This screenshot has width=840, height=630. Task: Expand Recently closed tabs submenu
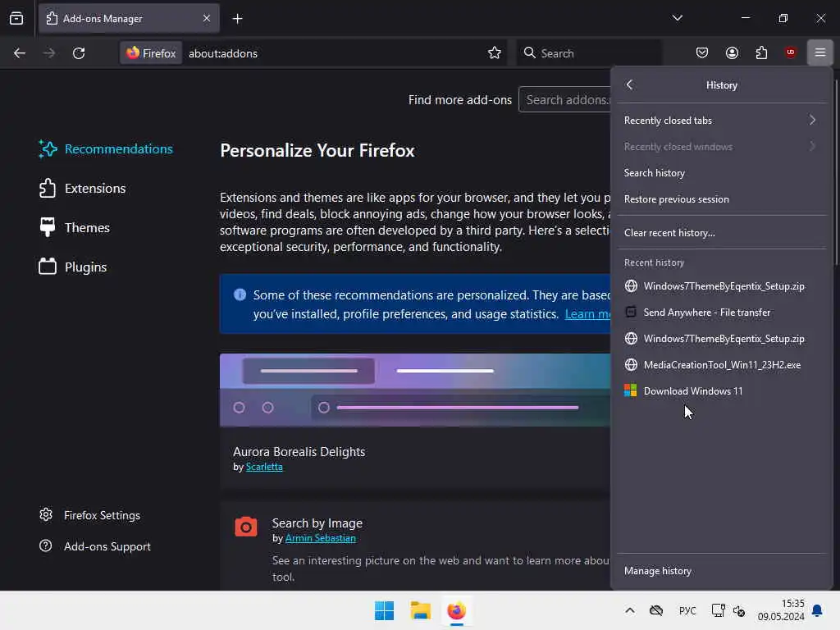coord(721,120)
